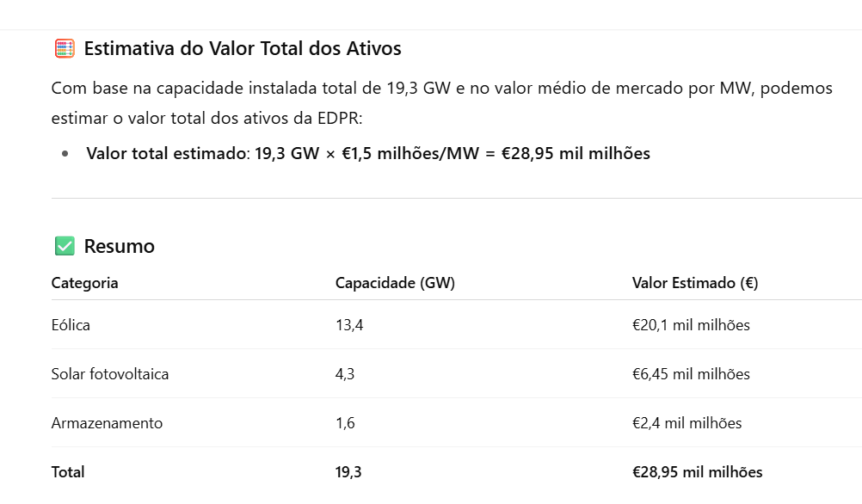
Task: Click the '€2,4 mil milhões' value cell
Action: pos(687,423)
